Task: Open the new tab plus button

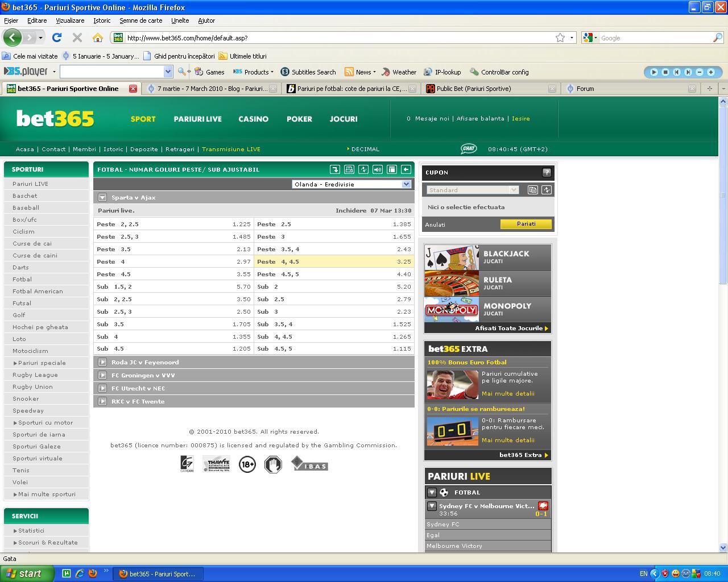Action: [x=709, y=89]
